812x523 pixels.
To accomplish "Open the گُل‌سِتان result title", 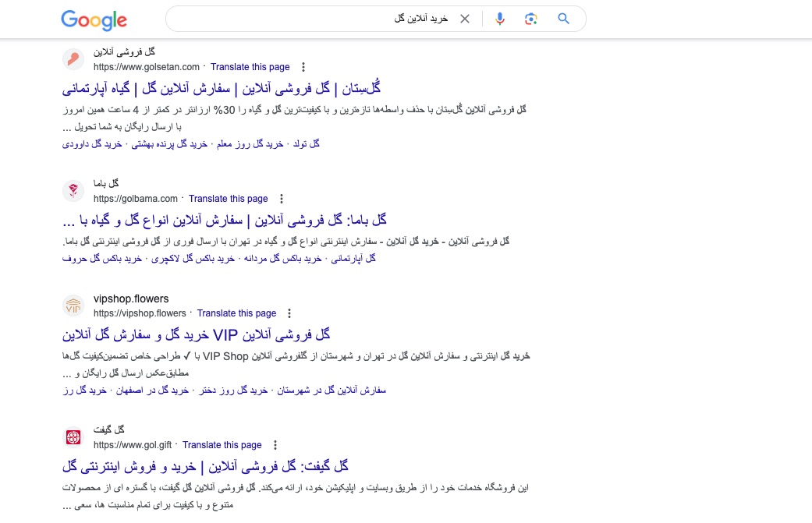I will point(222,88).
